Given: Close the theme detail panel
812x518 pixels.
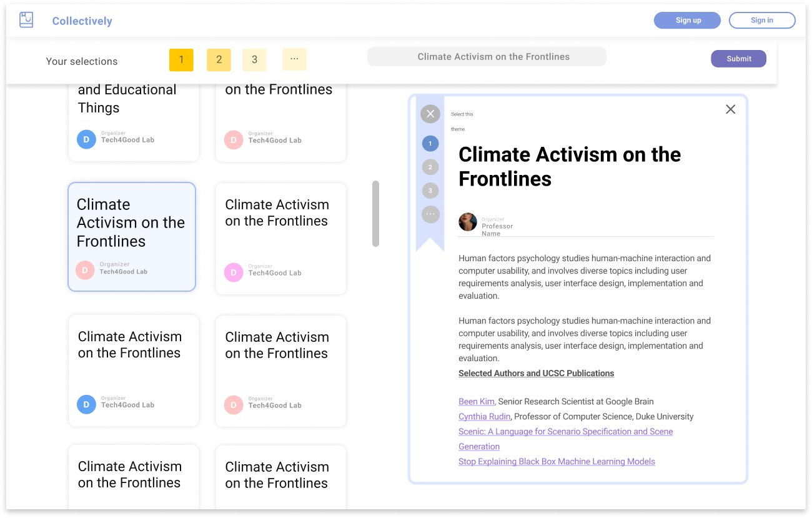Looking at the screenshot, I should click(x=730, y=109).
